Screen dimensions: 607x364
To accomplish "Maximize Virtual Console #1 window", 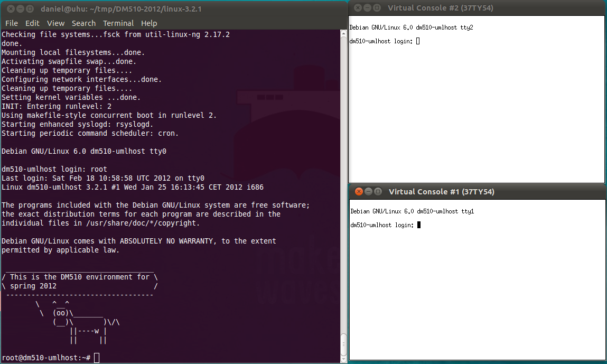I will [x=378, y=191].
